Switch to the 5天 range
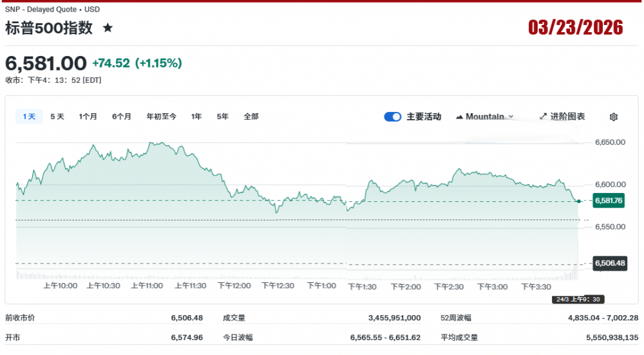 (57, 116)
